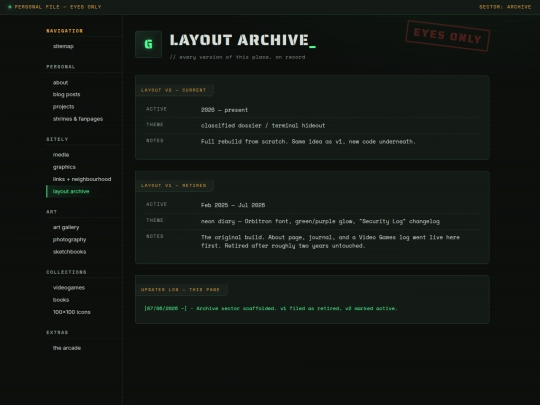Open the graphics page
This screenshot has width=540, height=405.
pyautogui.click(x=64, y=167)
